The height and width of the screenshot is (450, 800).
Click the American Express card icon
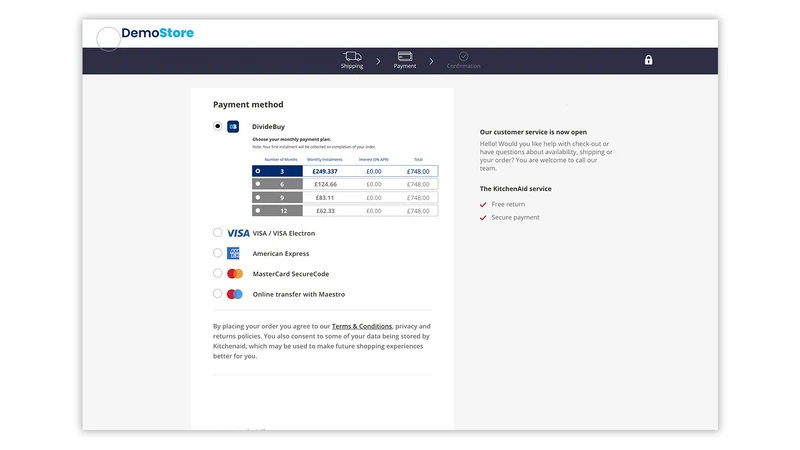pyautogui.click(x=233, y=253)
